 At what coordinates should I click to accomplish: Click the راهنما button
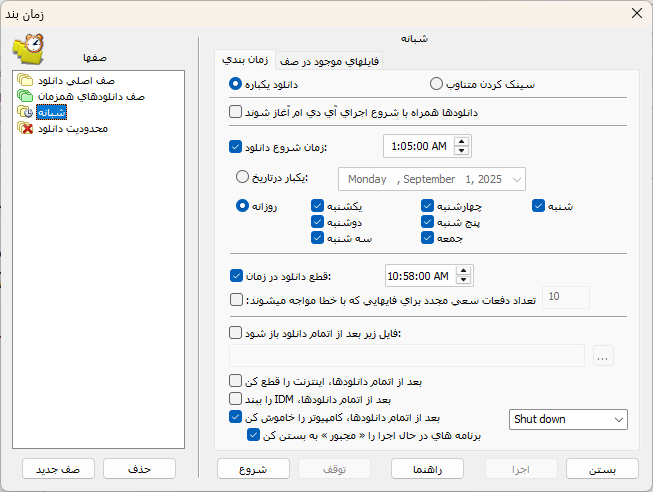coord(427,469)
